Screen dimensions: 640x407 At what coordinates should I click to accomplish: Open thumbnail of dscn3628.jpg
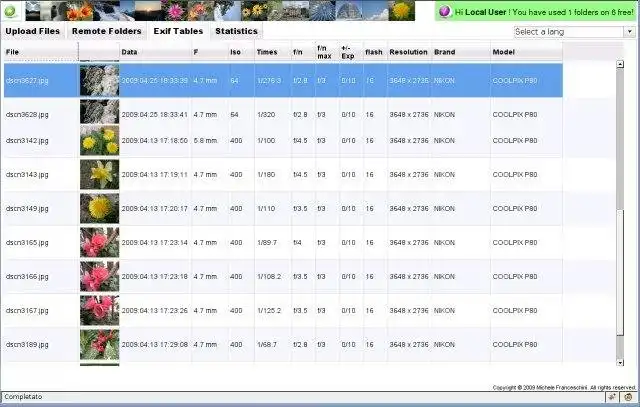[x=100, y=111]
